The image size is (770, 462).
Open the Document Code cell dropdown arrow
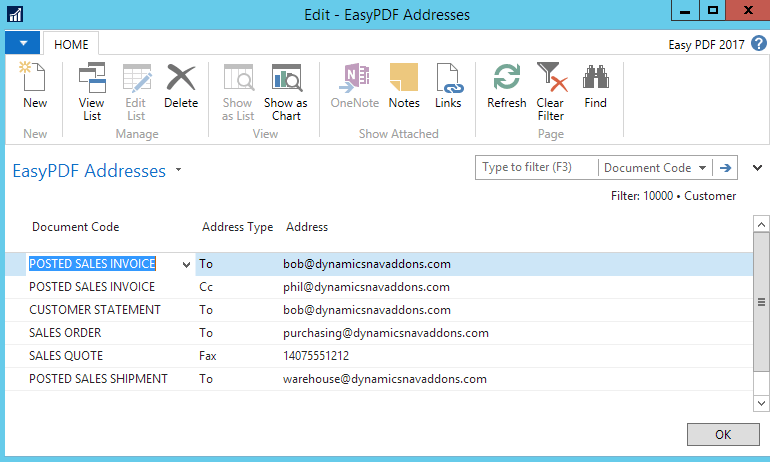point(186,265)
